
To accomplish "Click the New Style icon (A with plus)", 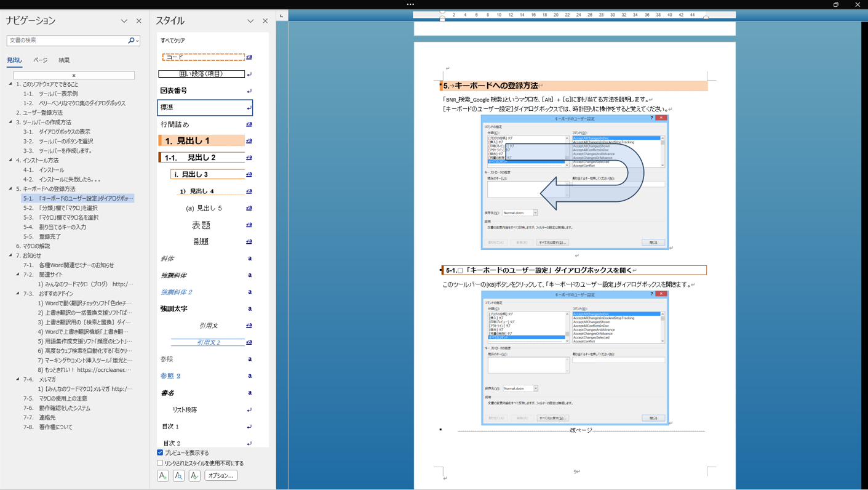I will click(x=163, y=476).
